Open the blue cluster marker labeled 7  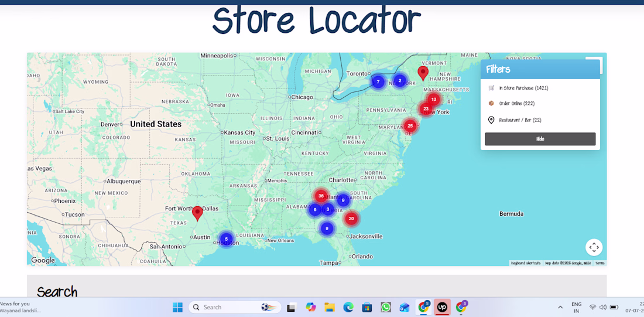378,82
